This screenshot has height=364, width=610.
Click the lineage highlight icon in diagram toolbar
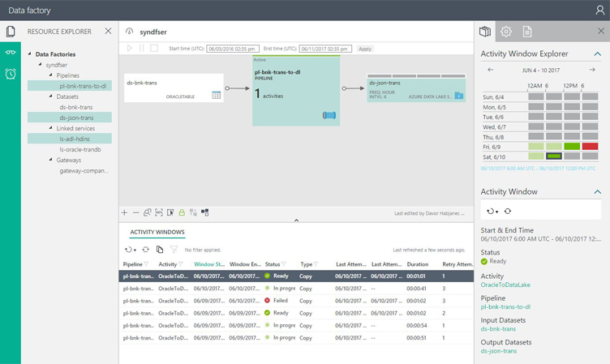[205, 212]
